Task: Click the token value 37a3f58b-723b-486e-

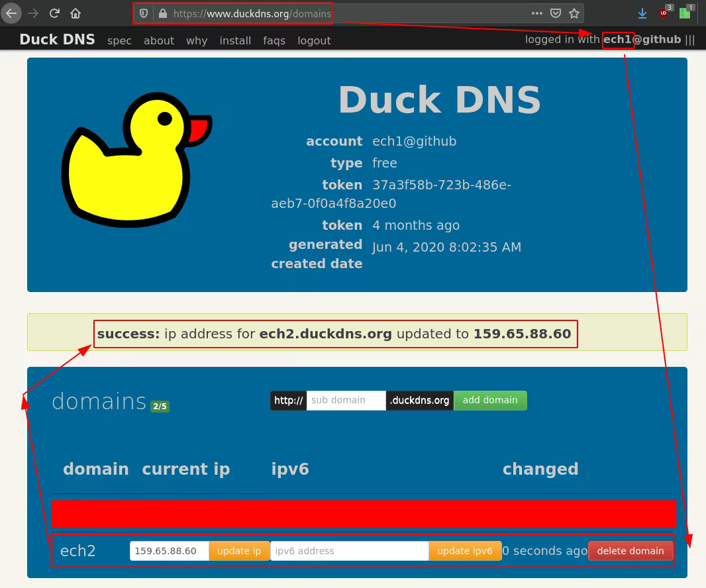Action: click(x=442, y=185)
